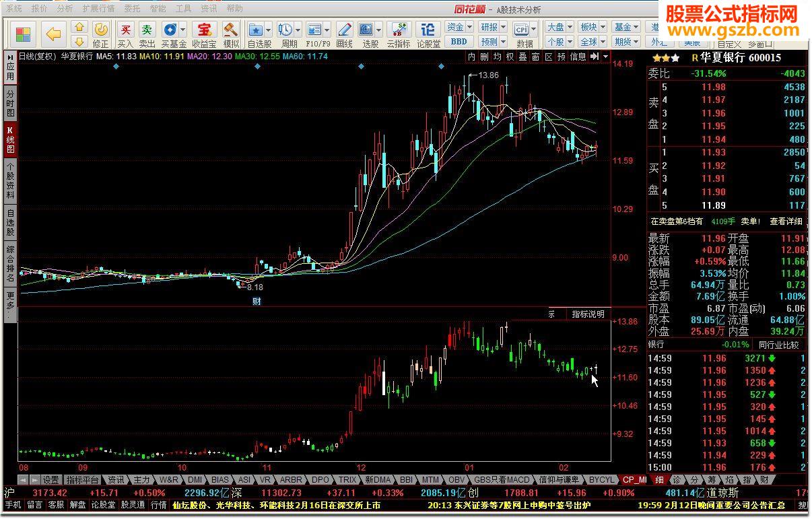Open the 云指标 cloud indicator icon
Image resolution: width=812 pixels, height=519 pixels.
point(399,34)
